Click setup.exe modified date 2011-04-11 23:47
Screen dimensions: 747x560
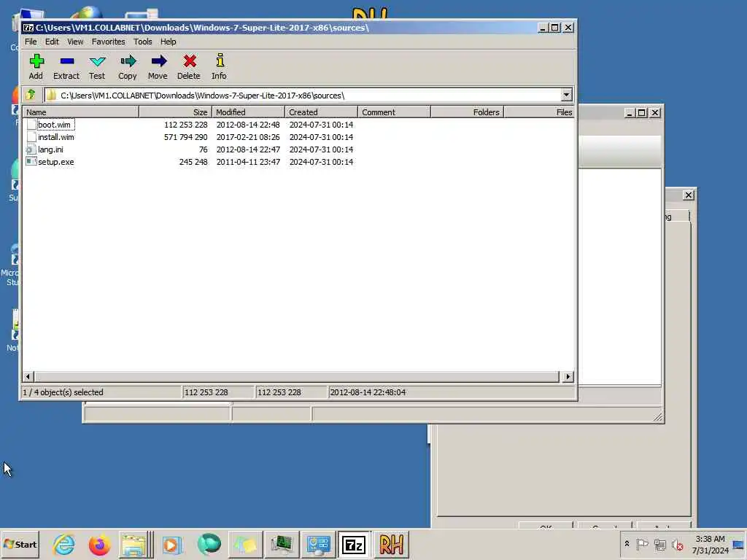tap(248, 162)
